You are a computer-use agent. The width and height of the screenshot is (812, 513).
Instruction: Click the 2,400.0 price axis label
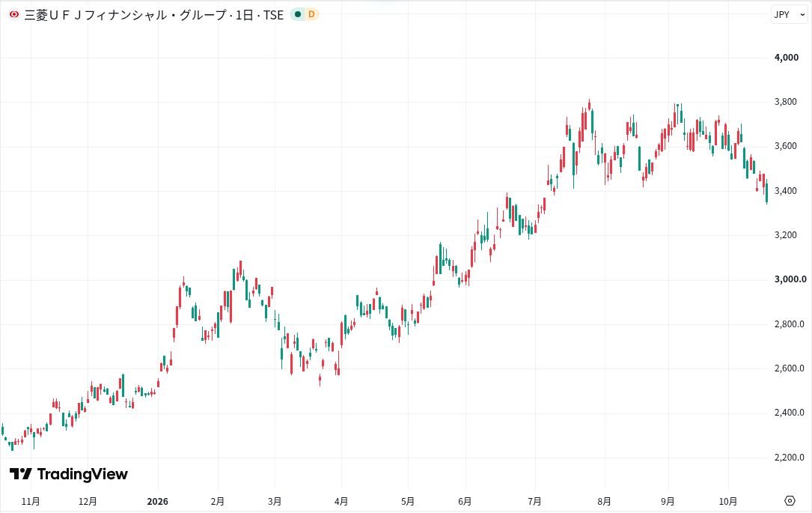coord(790,413)
